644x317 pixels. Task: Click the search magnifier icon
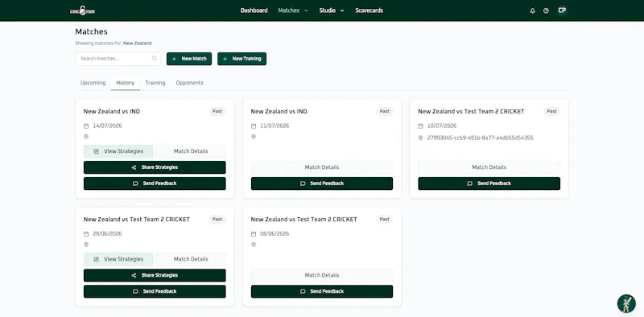point(154,58)
